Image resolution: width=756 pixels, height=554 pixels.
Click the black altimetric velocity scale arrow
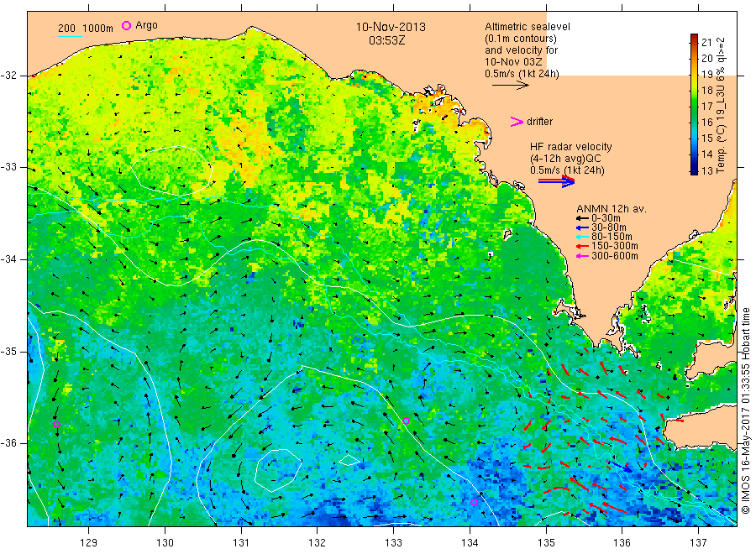coord(511,86)
